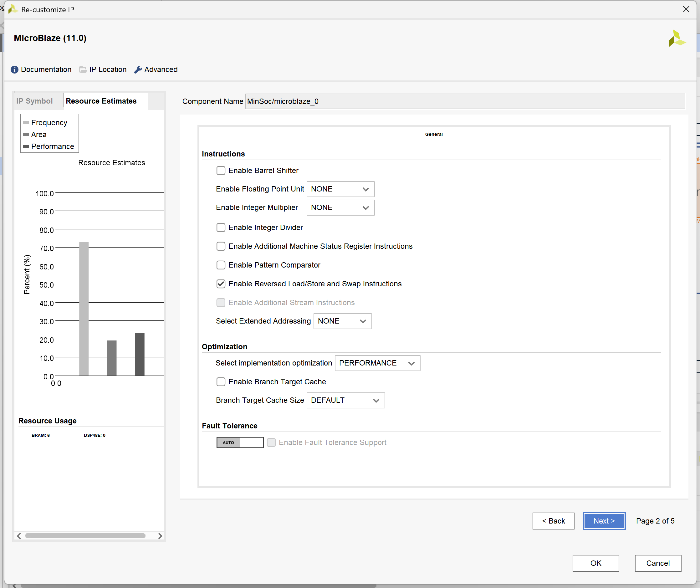
Task: Click the Component Name field
Action: click(x=465, y=101)
